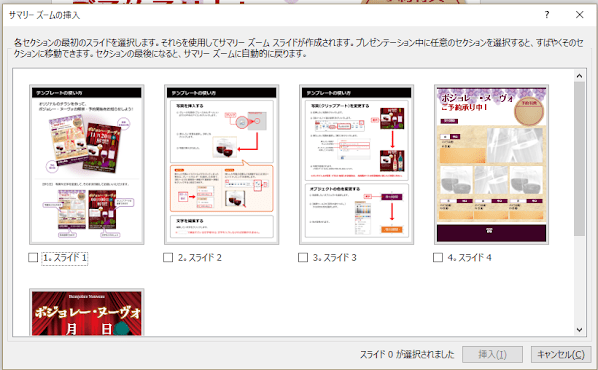Click the label 4. スライド 4
Viewport: 598px width, 370px height.
pos(469,258)
